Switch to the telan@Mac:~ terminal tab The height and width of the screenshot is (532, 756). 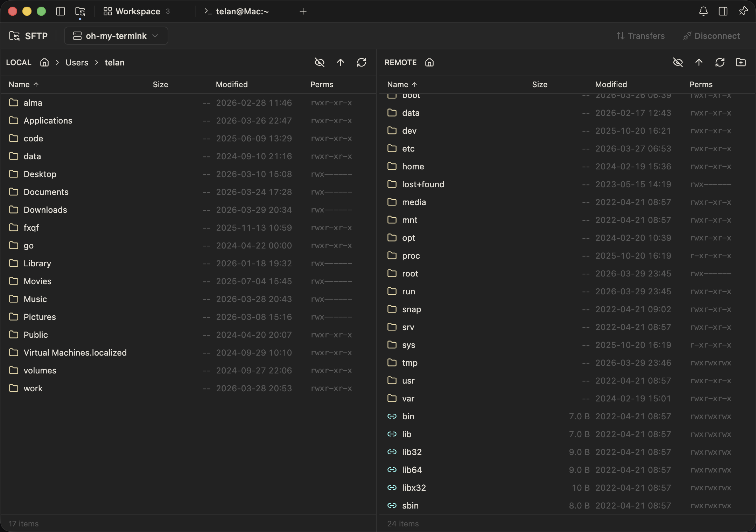coord(237,12)
